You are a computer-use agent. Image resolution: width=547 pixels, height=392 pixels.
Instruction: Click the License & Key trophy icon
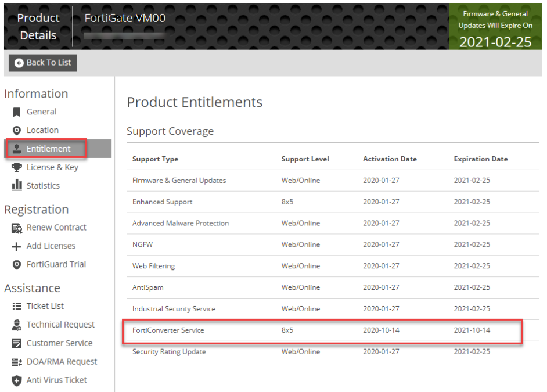[x=16, y=167]
